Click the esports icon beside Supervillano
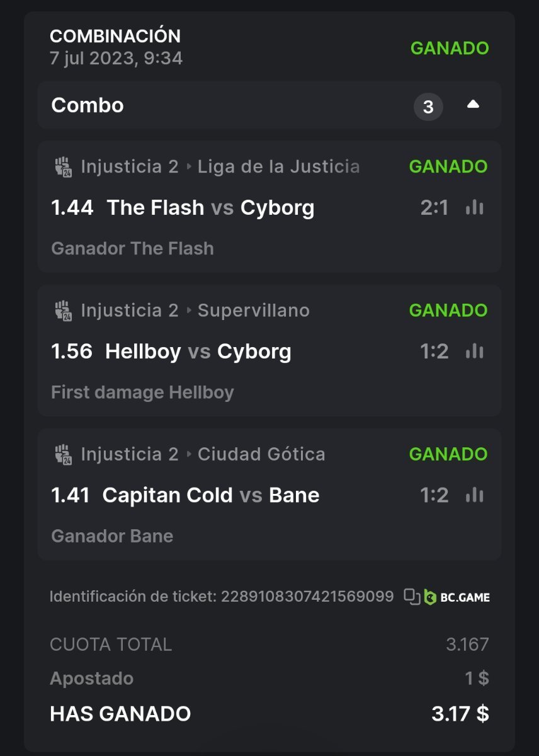The width and height of the screenshot is (539, 756). click(x=63, y=311)
